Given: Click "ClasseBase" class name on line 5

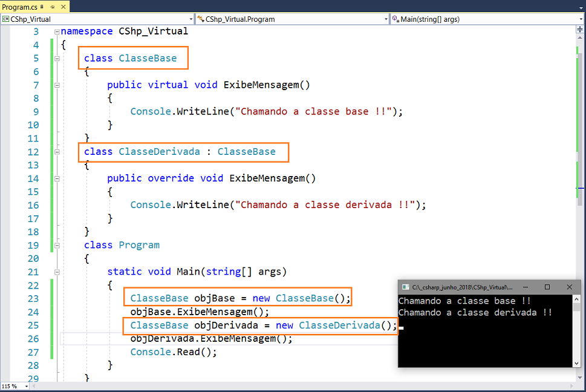Looking at the screenshot, I should (x=148, y=58).
